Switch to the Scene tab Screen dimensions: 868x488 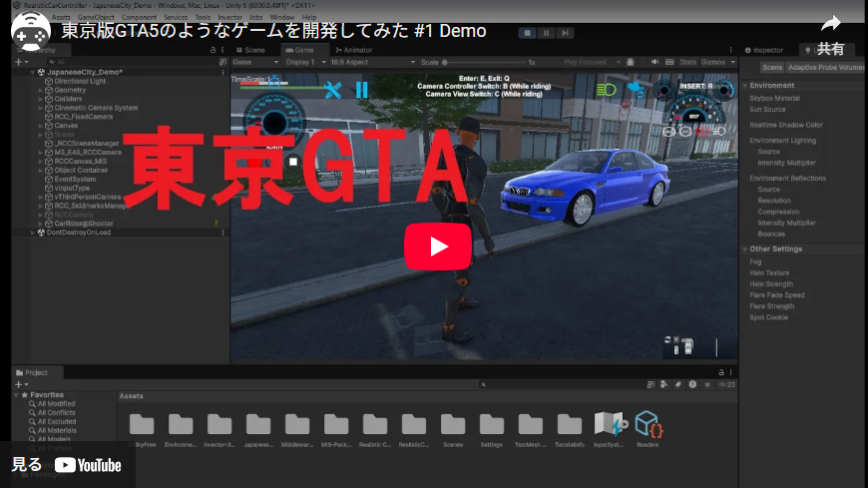coord(250,49)
